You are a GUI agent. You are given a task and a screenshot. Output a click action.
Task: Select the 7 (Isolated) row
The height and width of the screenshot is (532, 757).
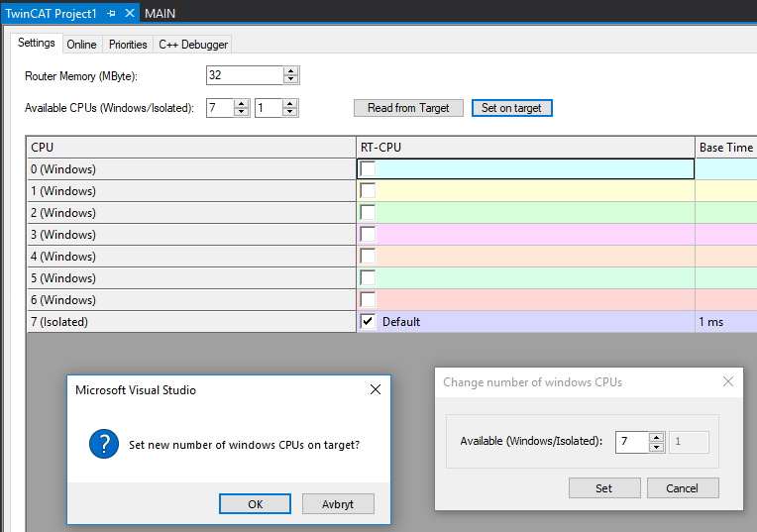pyautogui.click(x=191, y=322)
